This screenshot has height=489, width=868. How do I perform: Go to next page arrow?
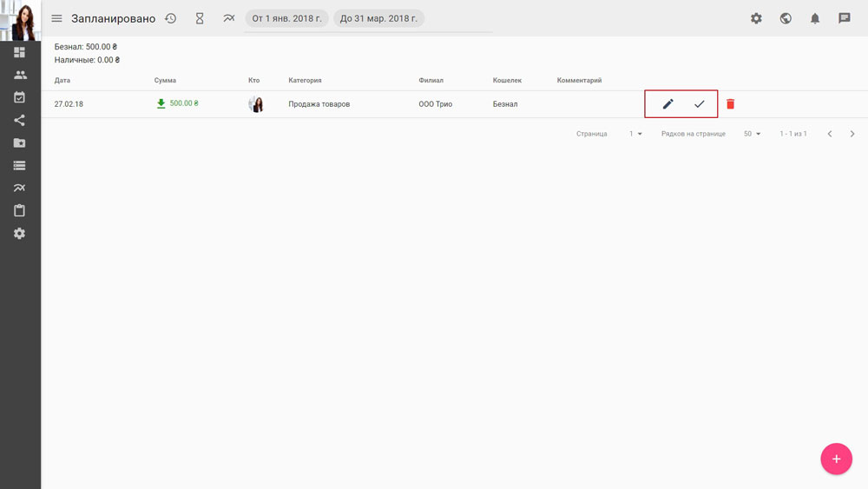point(852,134)
